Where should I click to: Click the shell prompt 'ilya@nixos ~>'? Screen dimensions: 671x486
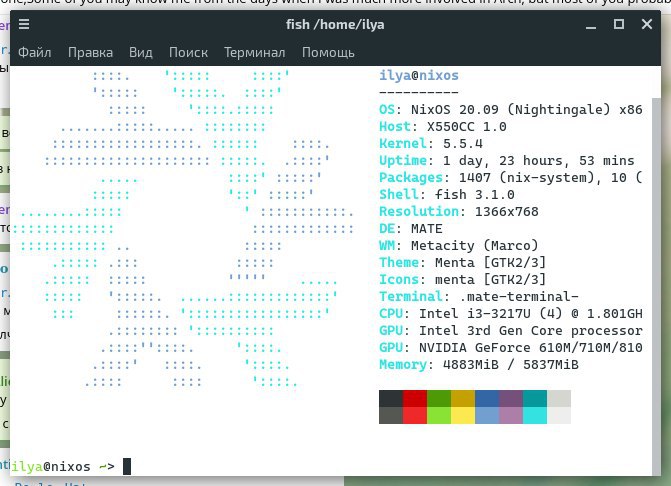tap(63, 466)
